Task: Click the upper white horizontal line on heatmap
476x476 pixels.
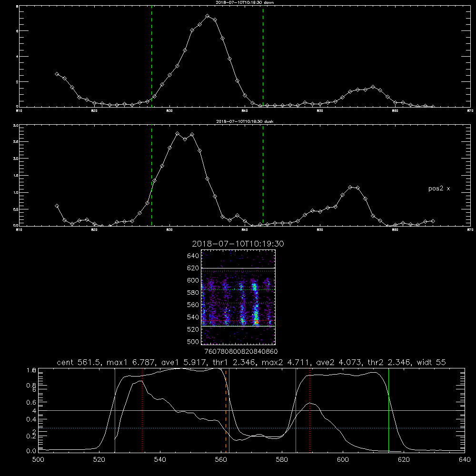Action: coord(238,268)
